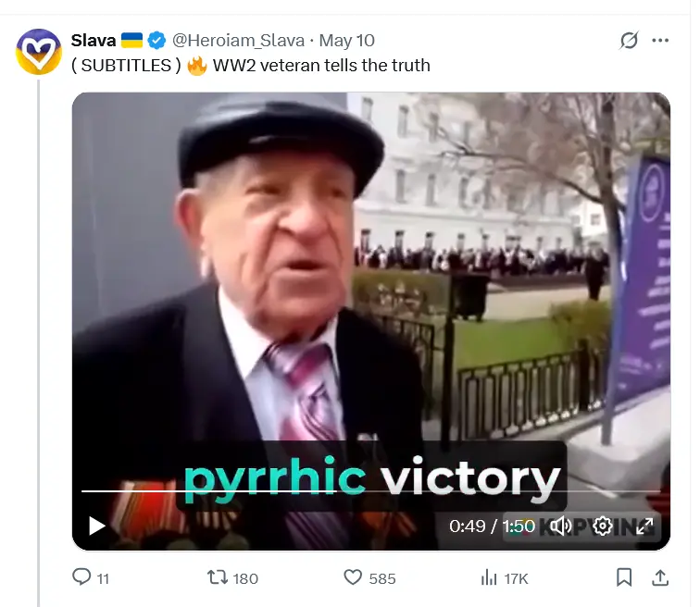Bookmark this post
This screenshot has width=700, height=607.
point(624,577)
